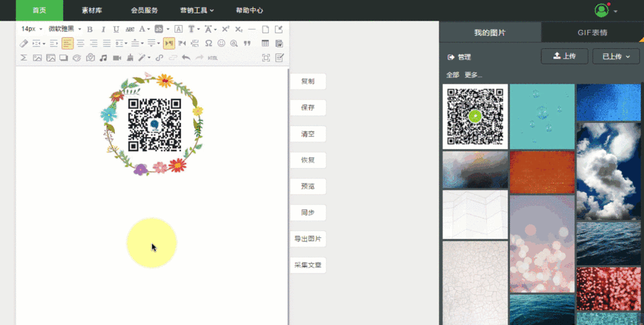
Task: Insert an emoji smiley
Action: (x=222, y=43)
